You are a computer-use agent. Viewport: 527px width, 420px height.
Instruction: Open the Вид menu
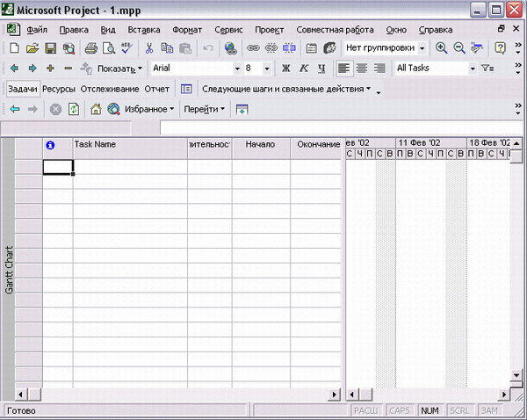(108, 30)
